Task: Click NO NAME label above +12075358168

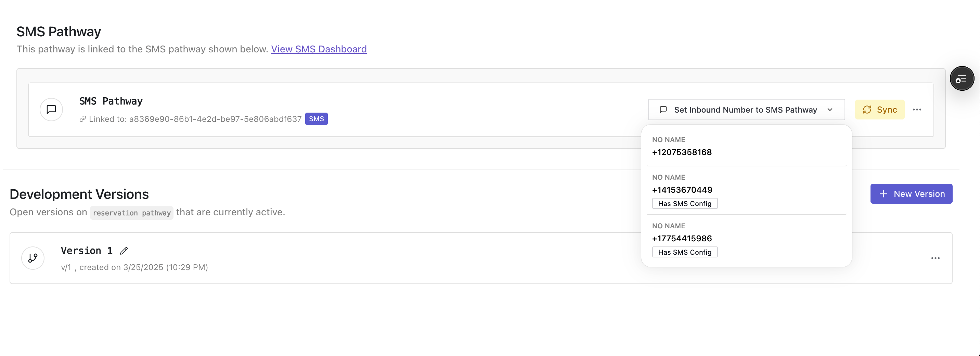Action: point(668,140)
